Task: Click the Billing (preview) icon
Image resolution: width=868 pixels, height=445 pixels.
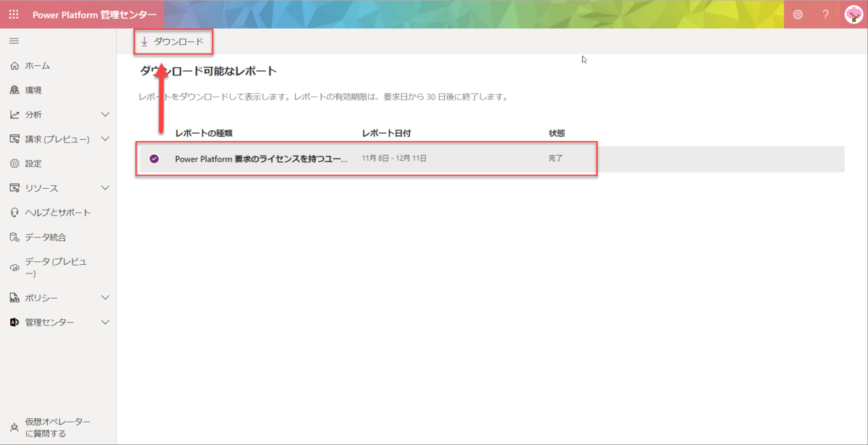Action: (14, 139)
